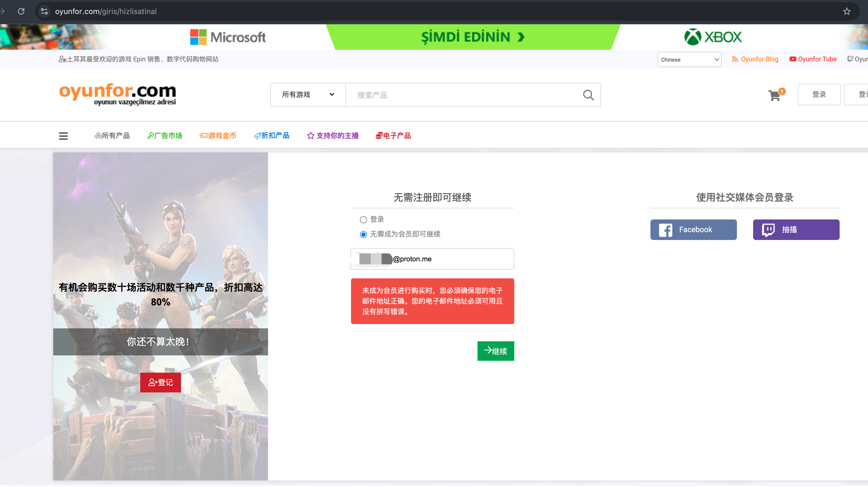Focus the 搜索产品 search field
The width and height of the screenshot is (868, 487).
tap(463, 95)
